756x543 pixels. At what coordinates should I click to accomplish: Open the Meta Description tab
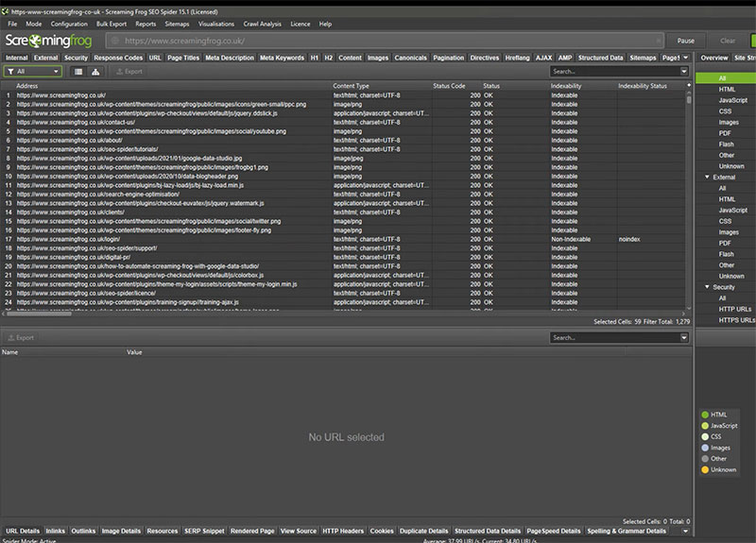point(230,58)
